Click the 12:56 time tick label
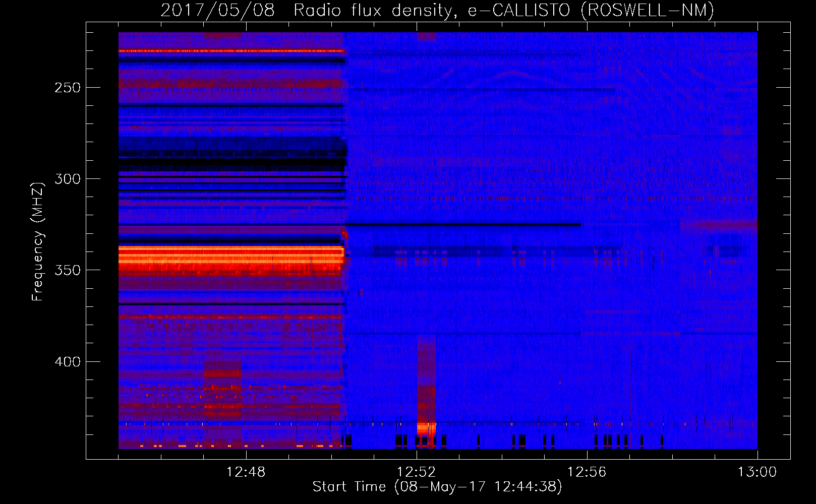The width and height of the screenshot is (816, 504). (x=587, y=472)
